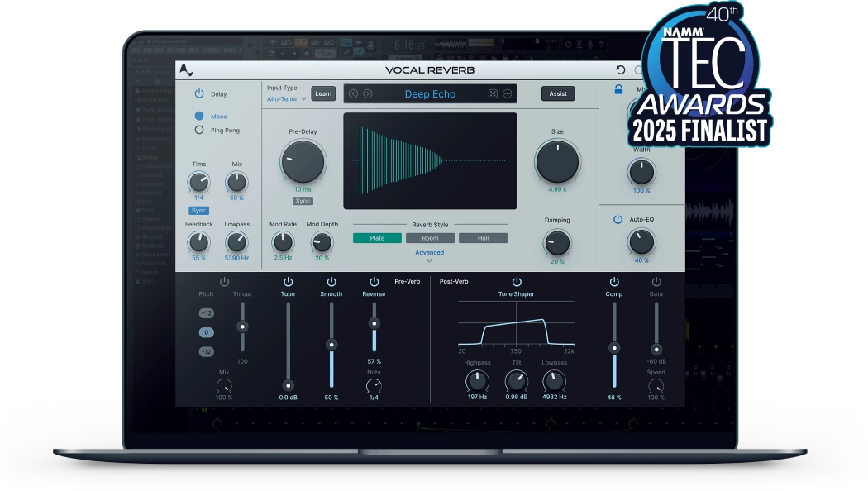The height and width of the screenshot is (491, 868).
Task: Toggle the Delay power switch
Action: pos(199,93)
